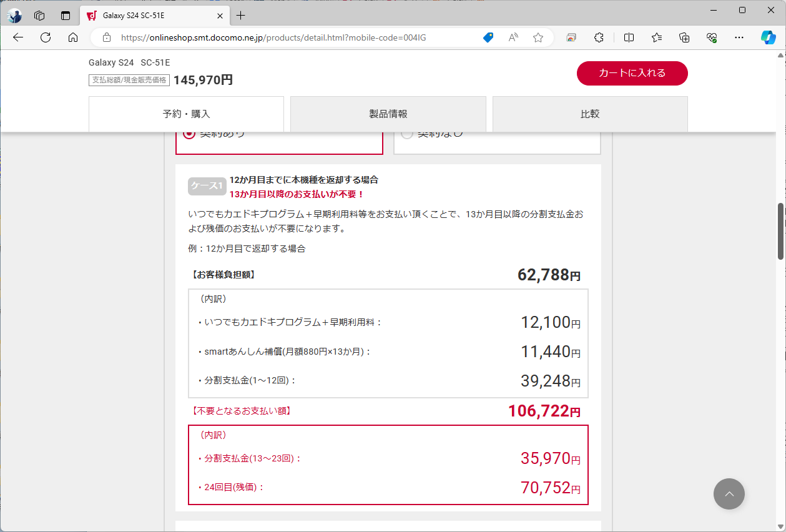
Task: Jump back to top with round arrow button
Action: [x=729, y=494]
